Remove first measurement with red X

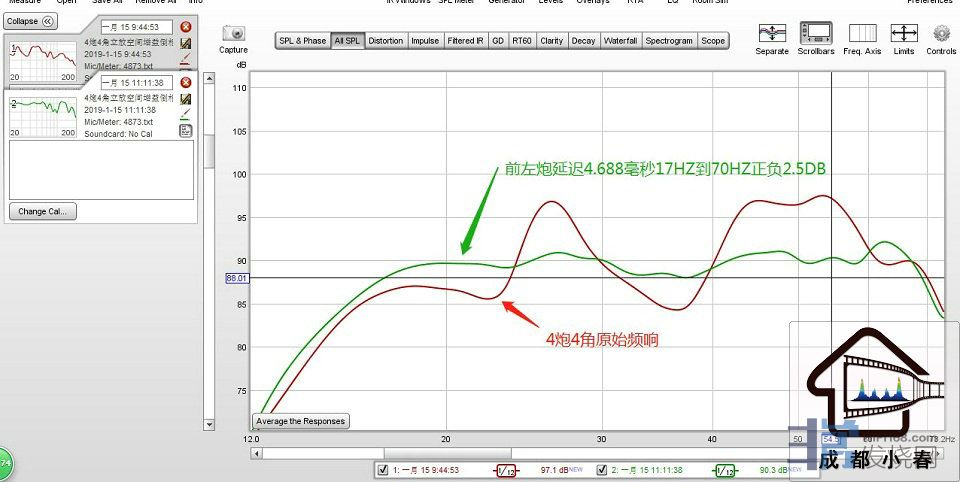tap(185, 27)
